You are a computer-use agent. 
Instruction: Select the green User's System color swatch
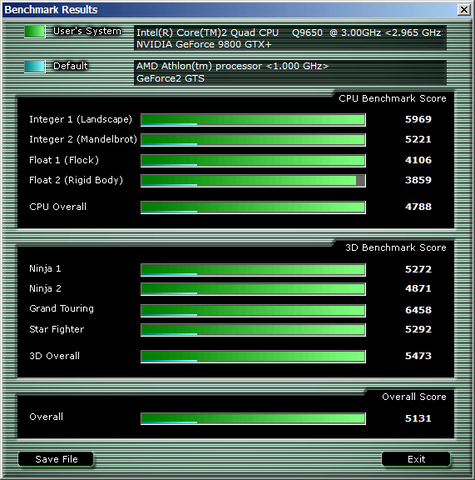(x=35, y=32)
